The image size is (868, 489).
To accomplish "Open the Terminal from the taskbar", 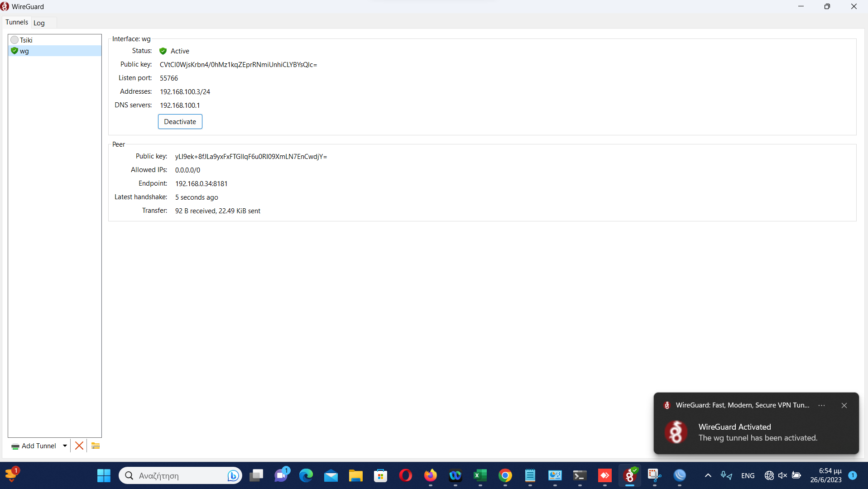I will tap(579, 475).
